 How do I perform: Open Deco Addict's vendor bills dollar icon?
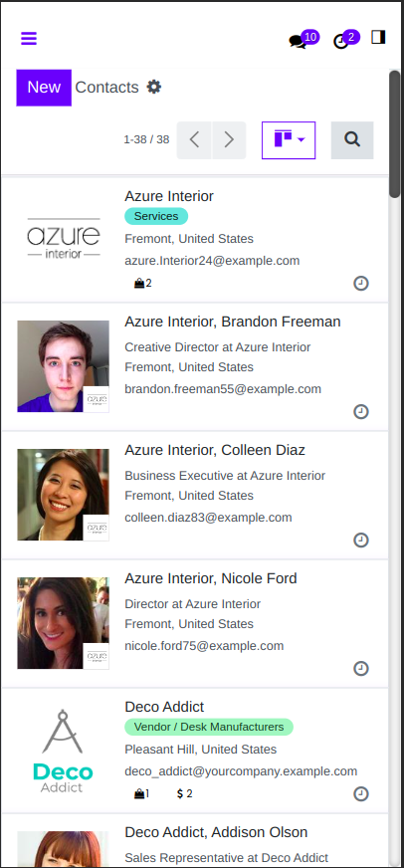[x=185, y=793]
